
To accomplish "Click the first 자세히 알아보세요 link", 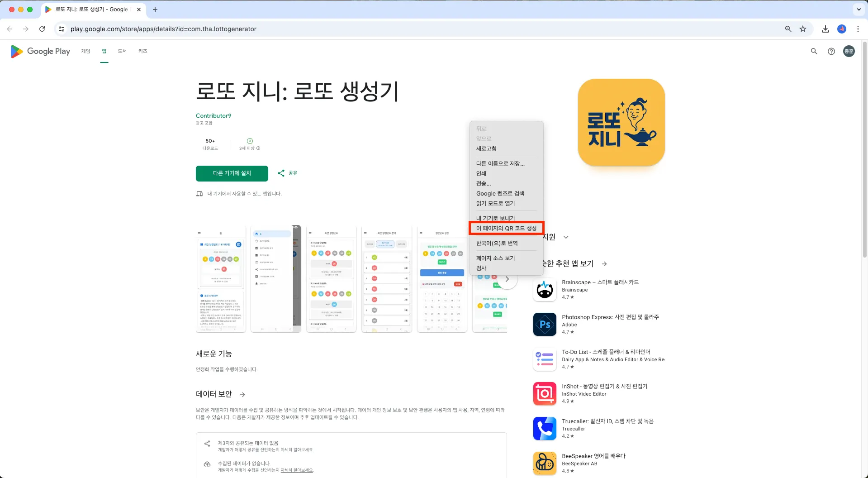I will (x=297, y=450).
